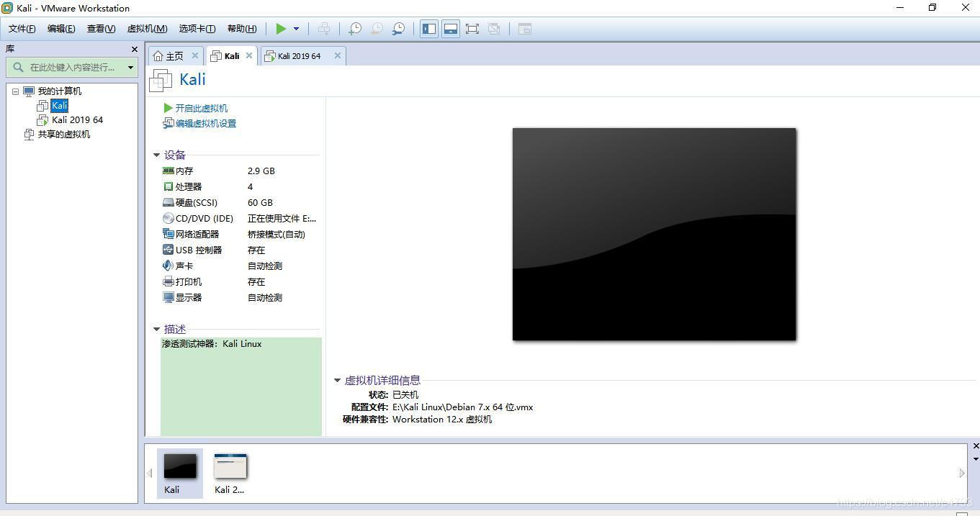Image resolution: width=980 pixels, height=516 pixels.
Task: Click the large VM screen preview
Action: (654, 234)
